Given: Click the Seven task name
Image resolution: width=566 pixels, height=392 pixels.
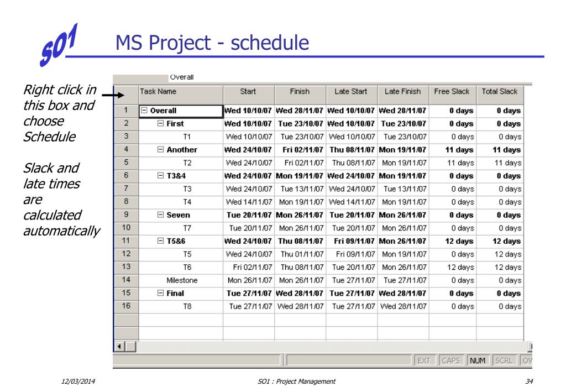Looking at the screenshot, I should pyautogui.click(x=178, y=215).
